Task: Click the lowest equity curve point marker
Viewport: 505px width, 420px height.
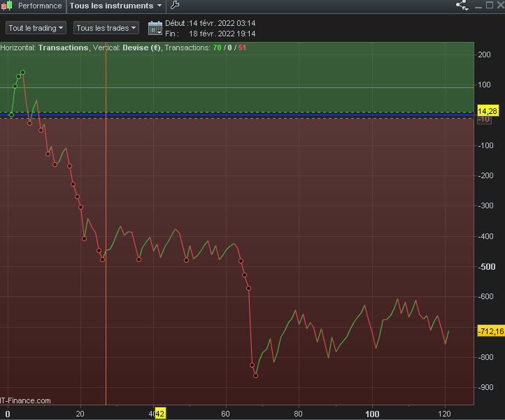Action: [255, 375]
